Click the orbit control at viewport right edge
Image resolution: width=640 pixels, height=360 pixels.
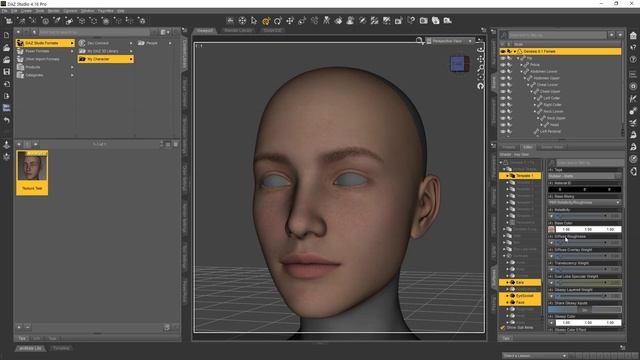[480, 49]
